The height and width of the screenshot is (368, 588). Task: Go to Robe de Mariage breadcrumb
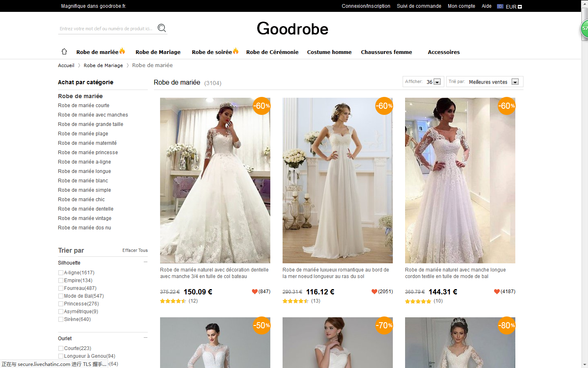coord(103,65)
